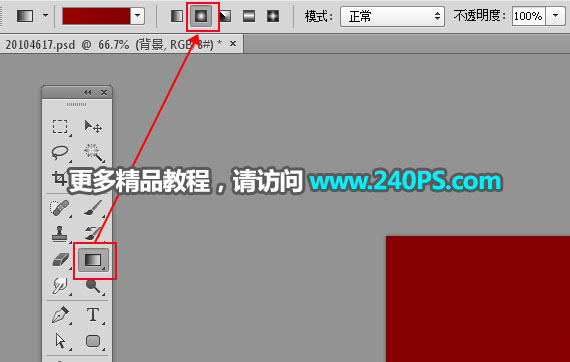This screenshot has width=570, height=362.
Task: Open the gradient tool preset picker icon
Action: [x=25, y=16]
